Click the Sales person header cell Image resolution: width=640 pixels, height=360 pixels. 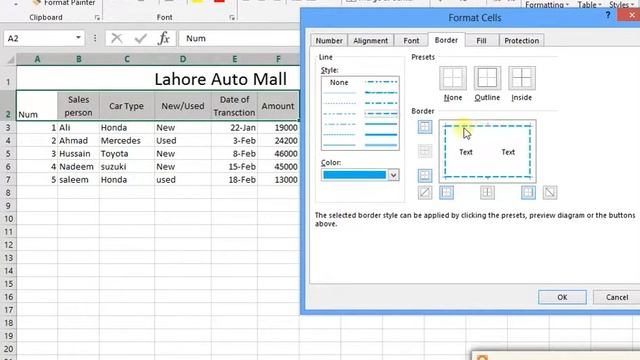[x=78, y=106]
